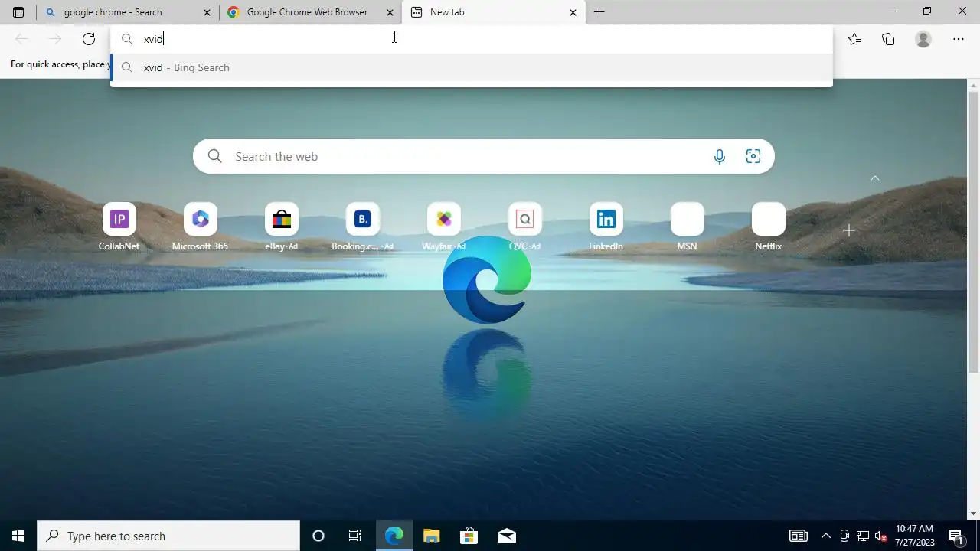Open Cortana circle icon on taskbar
Viewport: 980px width, 551px height.
point(318,536)
